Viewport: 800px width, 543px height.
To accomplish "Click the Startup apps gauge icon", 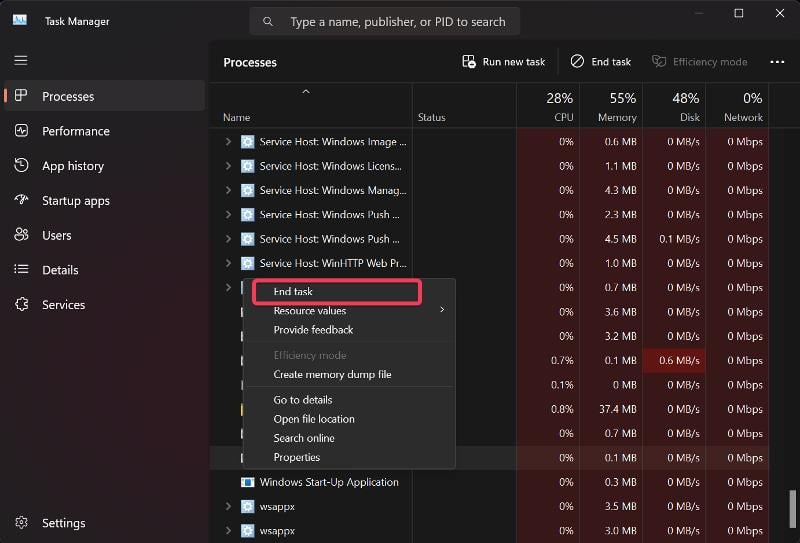I will pyautogui.click(x=21, y=200).
